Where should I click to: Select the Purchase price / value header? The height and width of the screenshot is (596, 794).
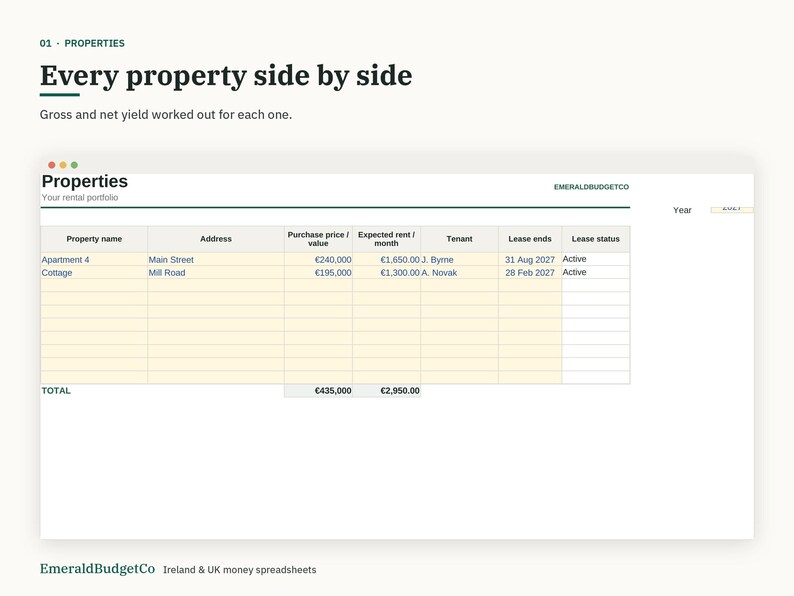click(x=318, y=239)
